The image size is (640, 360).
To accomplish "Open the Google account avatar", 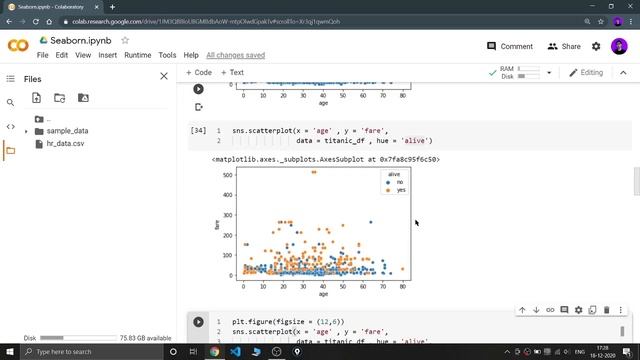I will (x=619, y=46).
